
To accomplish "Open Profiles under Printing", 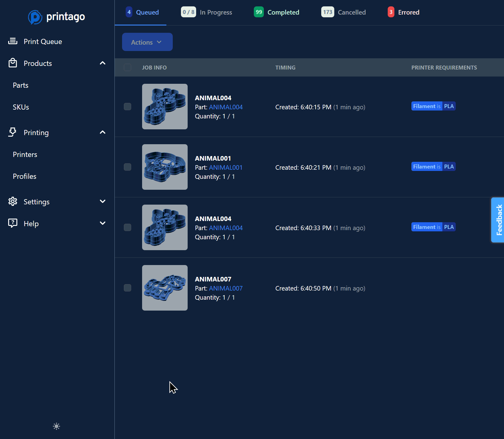I will (25, 176).
